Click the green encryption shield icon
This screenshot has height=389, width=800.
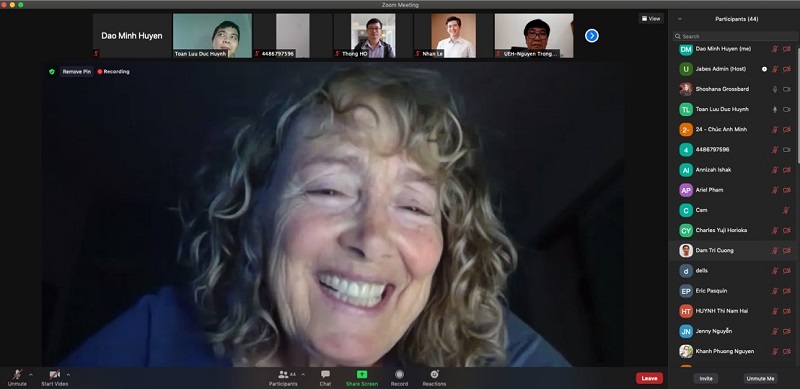pos(52,72)
